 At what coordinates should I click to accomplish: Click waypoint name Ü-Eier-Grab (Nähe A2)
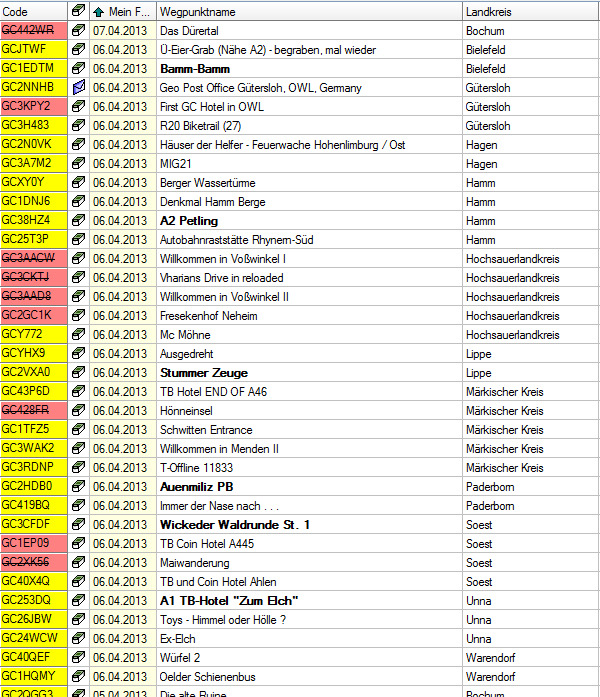(268, 50)
